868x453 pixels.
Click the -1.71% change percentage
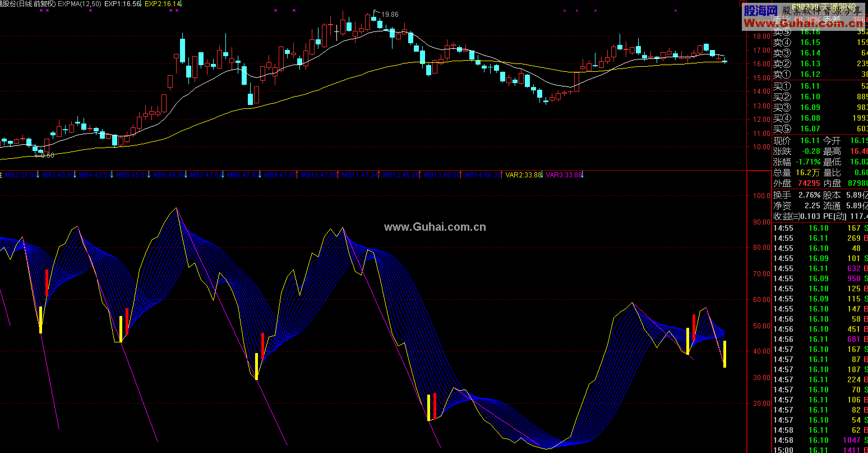tap(808, 162)
